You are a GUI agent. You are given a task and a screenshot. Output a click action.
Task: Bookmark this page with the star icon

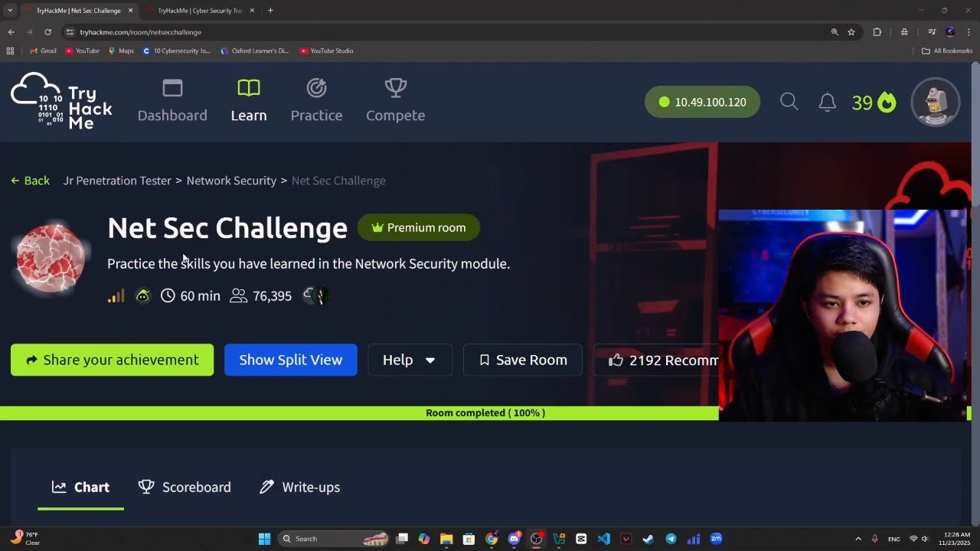point(851,32)
